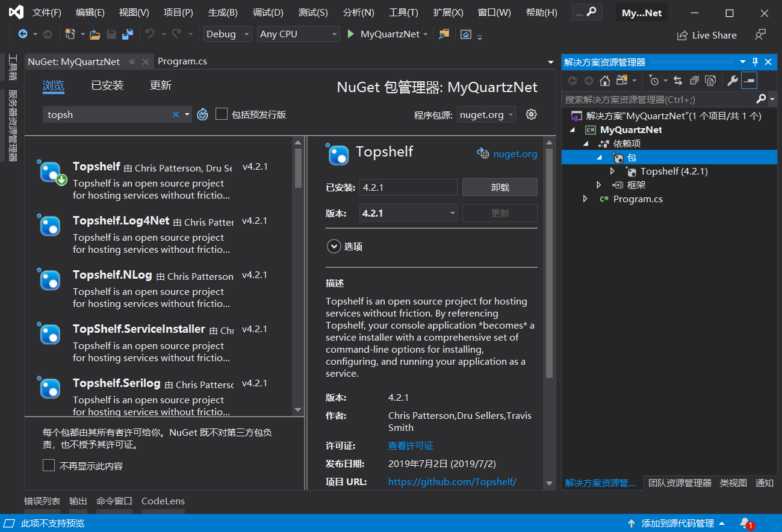Clear the topsh search text
Viewport: 782px width, 532px height.
tap(176, 114)
